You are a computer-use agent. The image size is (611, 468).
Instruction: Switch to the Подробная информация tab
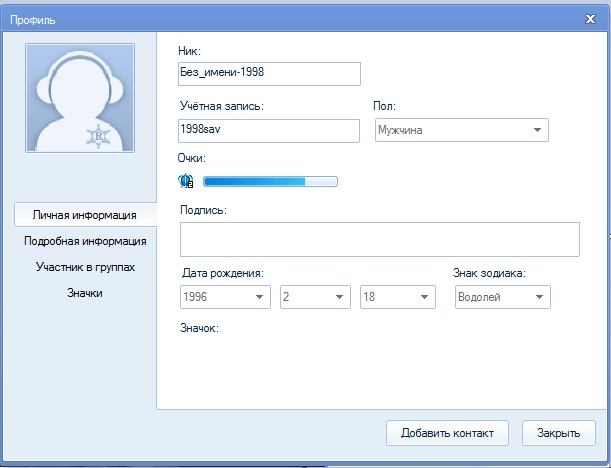click(85, 241)
